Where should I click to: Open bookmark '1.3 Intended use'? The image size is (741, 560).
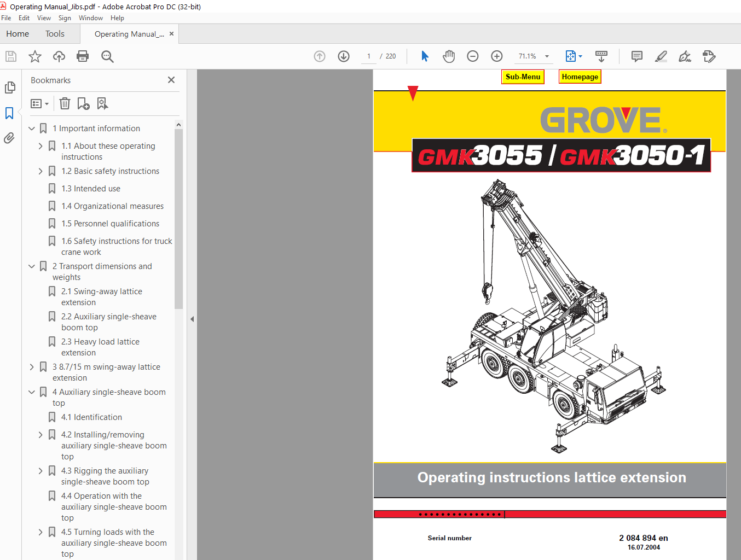(x=91, y=189)
